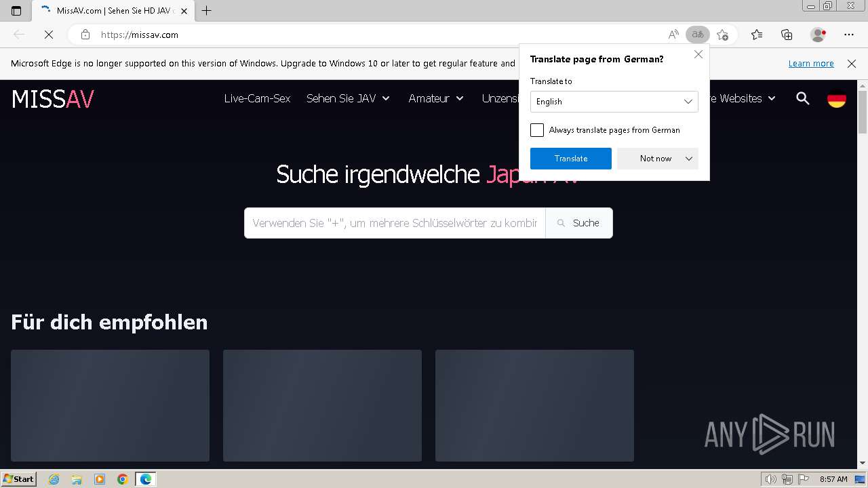Open the German flag language selector

[837, 99]
